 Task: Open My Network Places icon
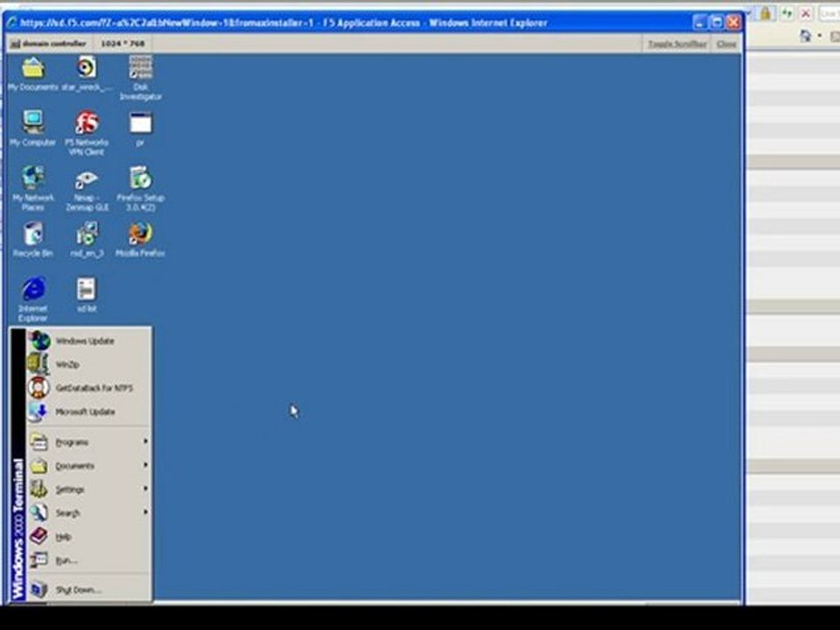[32, 188]
